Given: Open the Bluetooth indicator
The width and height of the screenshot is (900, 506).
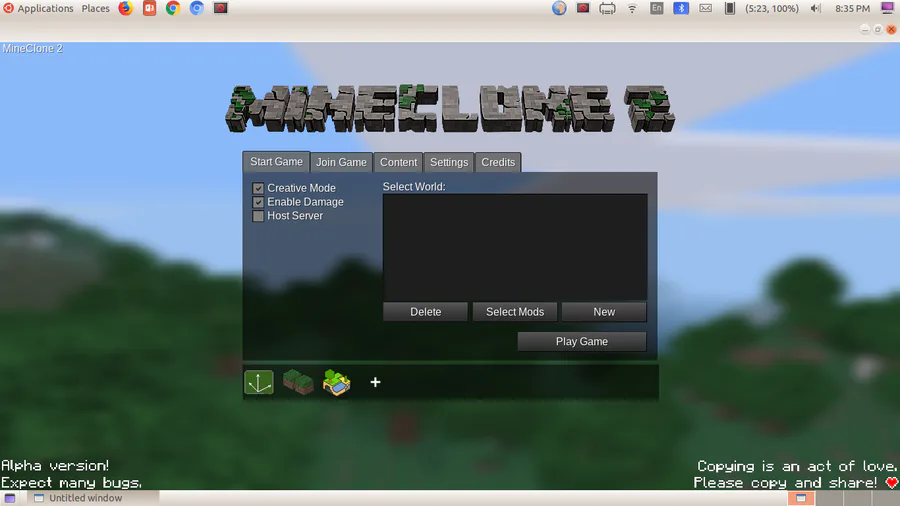Looking at the screenshot, I should click(681, 8).
